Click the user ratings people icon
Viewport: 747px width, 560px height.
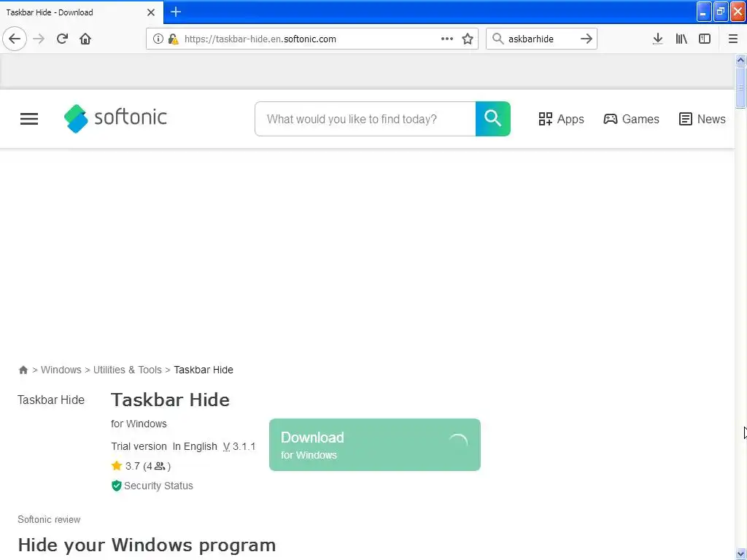point(160,466)
